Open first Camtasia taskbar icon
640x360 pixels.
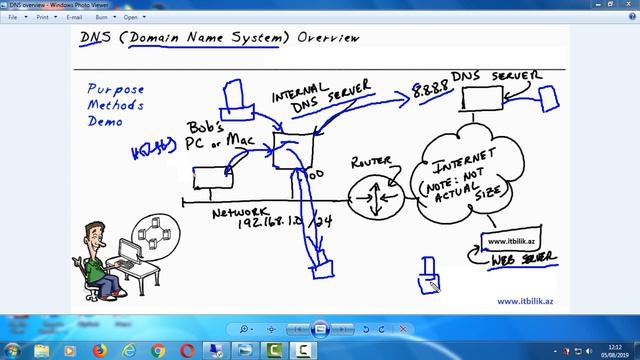[x=274, y=351]
